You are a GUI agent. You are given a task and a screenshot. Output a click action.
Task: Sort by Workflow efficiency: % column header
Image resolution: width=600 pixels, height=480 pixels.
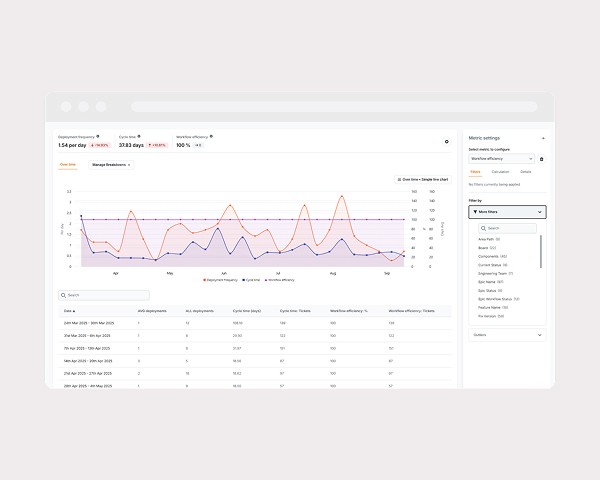tap(349, 311)
